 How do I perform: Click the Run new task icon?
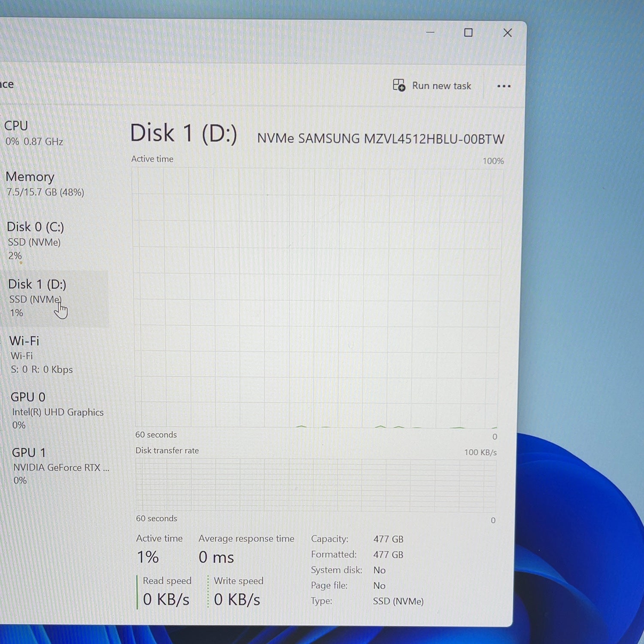(399, 85)
